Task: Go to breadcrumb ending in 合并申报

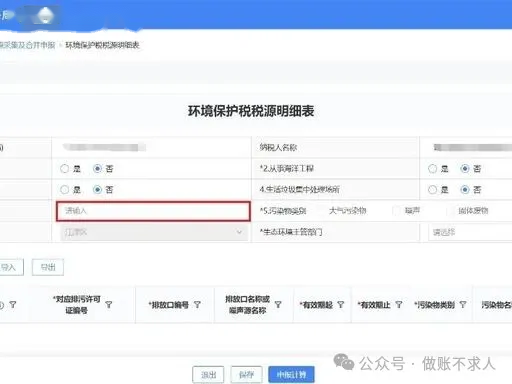Action: click(27, 45)
